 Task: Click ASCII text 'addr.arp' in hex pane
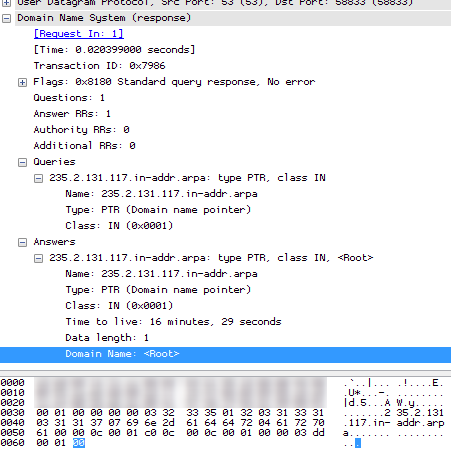coord(420,423)
